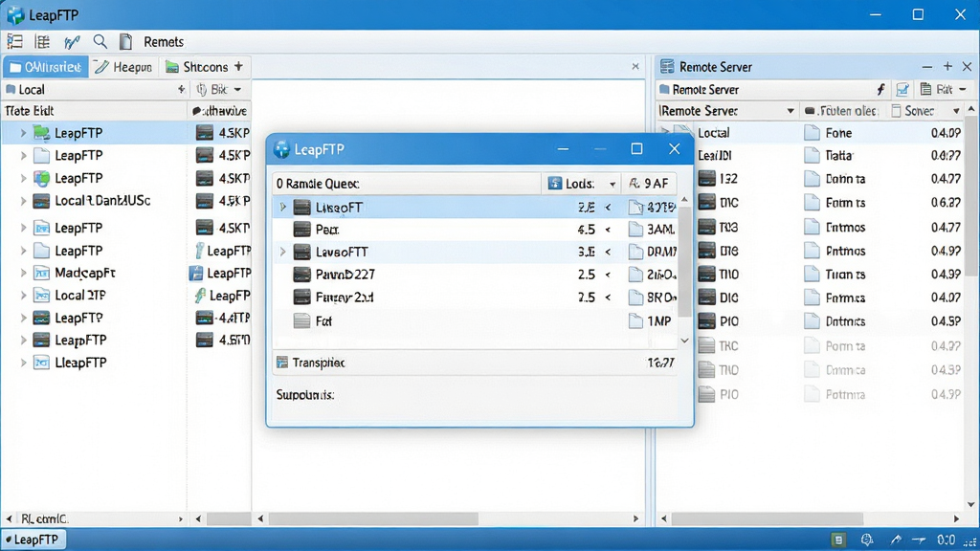The image size is (980, 551).
Task: Click the file icon next to 1MP
Action: 635,321
